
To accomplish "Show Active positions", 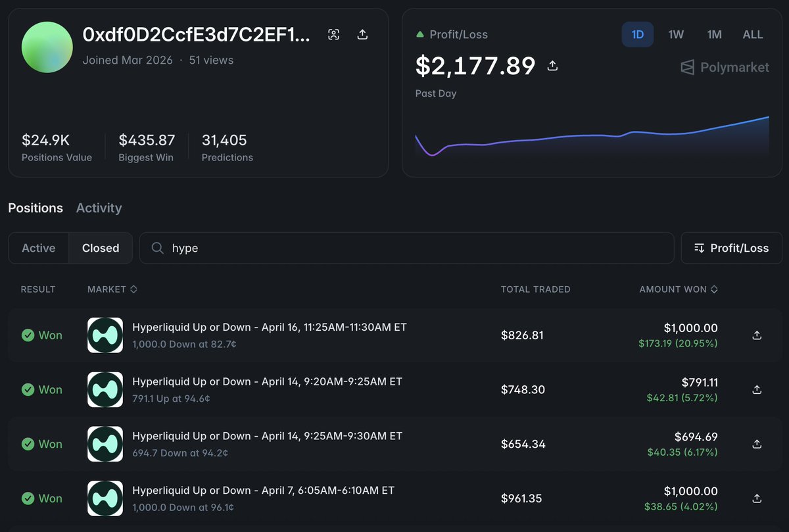I will (x=38, y=248).
